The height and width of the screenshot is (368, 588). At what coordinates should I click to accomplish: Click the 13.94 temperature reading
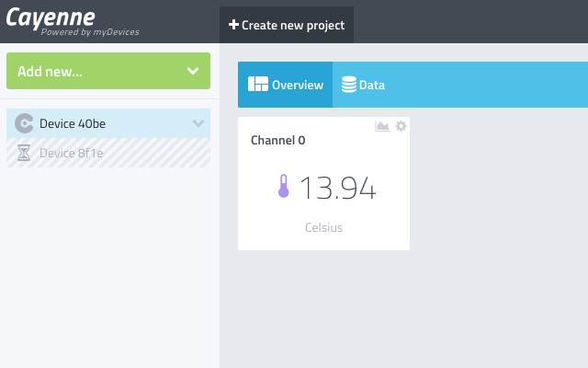coord(337,188)
